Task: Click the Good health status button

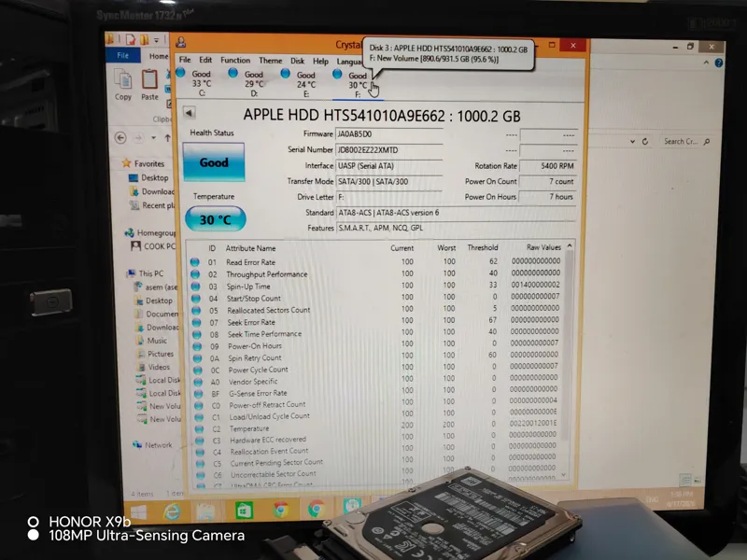Action: [x=214, y=162]
